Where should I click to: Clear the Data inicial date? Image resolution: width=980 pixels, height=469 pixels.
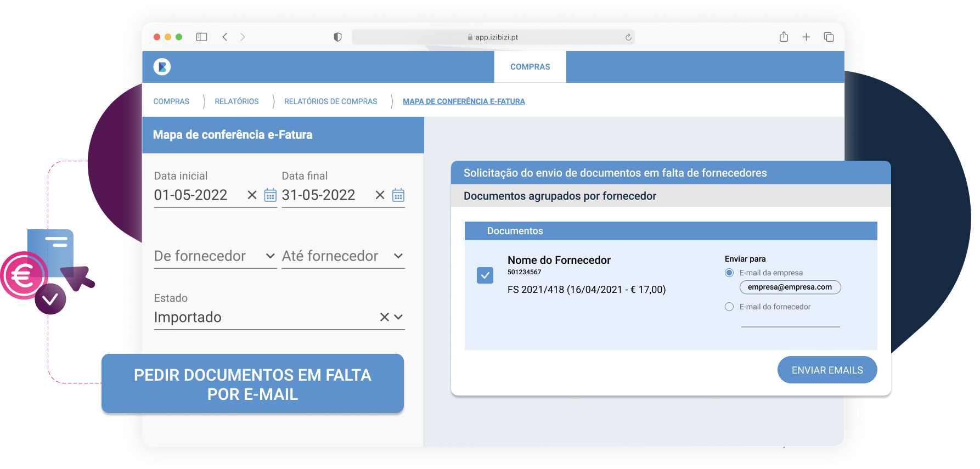point(252,195)
